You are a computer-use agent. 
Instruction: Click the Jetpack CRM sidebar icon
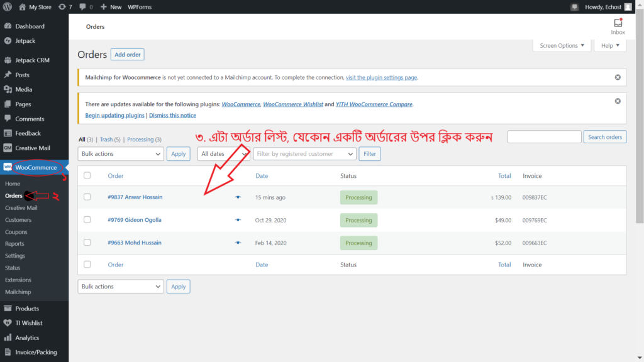click(8, 60)
